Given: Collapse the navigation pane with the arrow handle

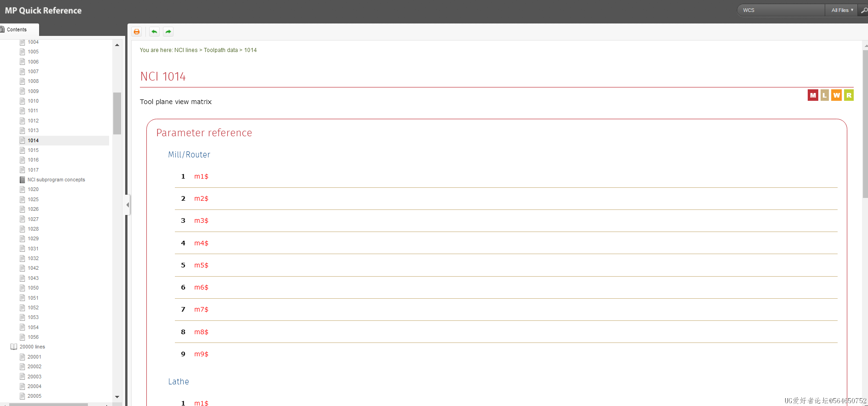Looking at the screenshot, I should point(127,205).
